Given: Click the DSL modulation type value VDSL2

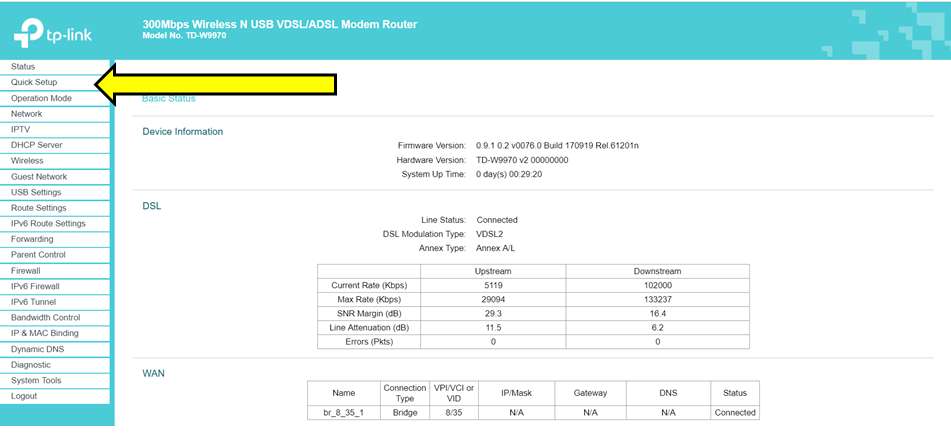Looking at the screenshot, I should point(490,234).
